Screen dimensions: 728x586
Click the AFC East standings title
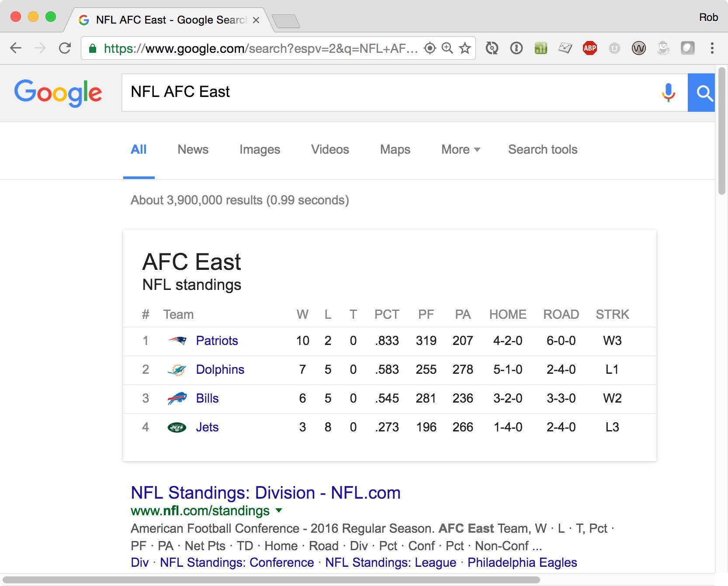pos(191,262)
